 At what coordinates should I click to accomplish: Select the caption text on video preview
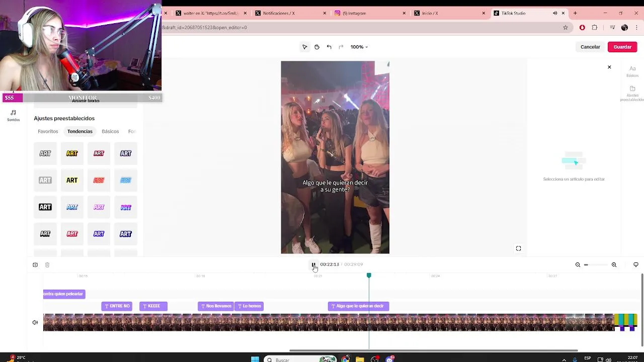pyautogui.click(x=335, y=186)
